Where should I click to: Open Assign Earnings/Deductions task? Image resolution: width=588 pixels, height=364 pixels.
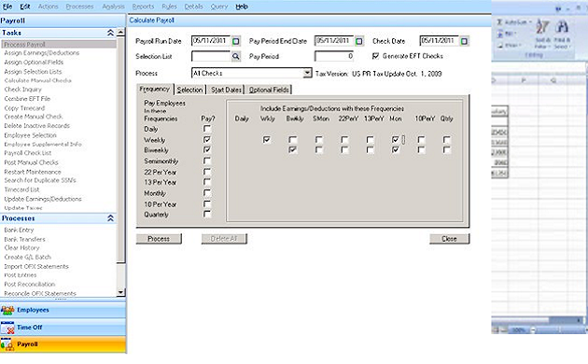click(x=42, y=53)
